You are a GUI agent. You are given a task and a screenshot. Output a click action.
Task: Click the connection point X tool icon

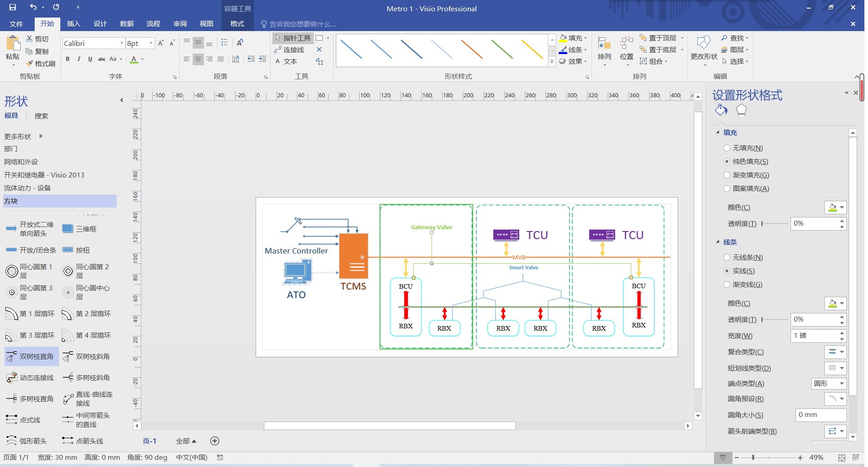(319, 50)
